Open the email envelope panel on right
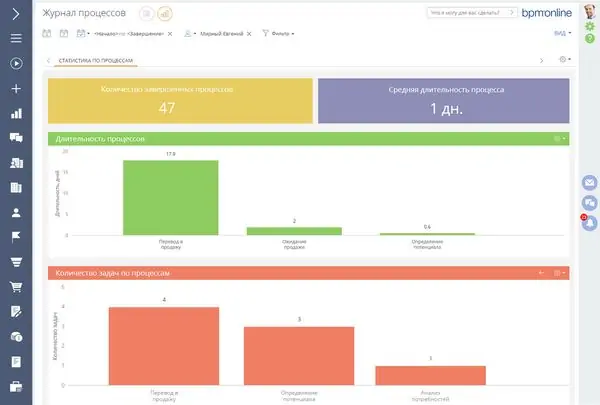The image size is (600, 405). (x=590, y=182)
